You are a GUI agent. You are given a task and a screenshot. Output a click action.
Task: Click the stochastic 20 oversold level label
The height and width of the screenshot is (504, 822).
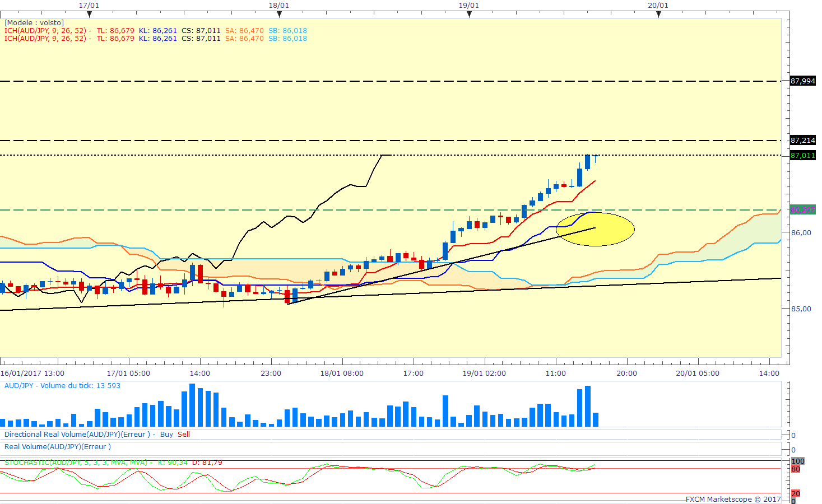pos(796,493)
